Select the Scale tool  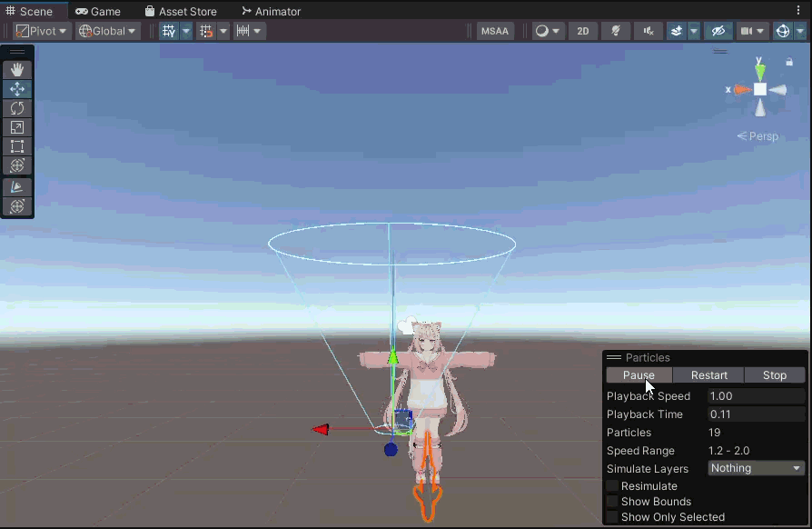click(x=17, y=127)
